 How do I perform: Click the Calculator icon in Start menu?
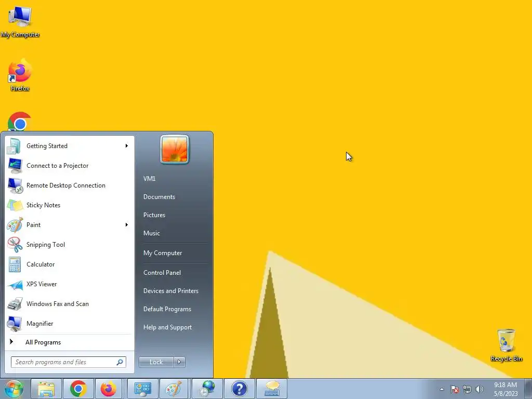click(15, 264)
